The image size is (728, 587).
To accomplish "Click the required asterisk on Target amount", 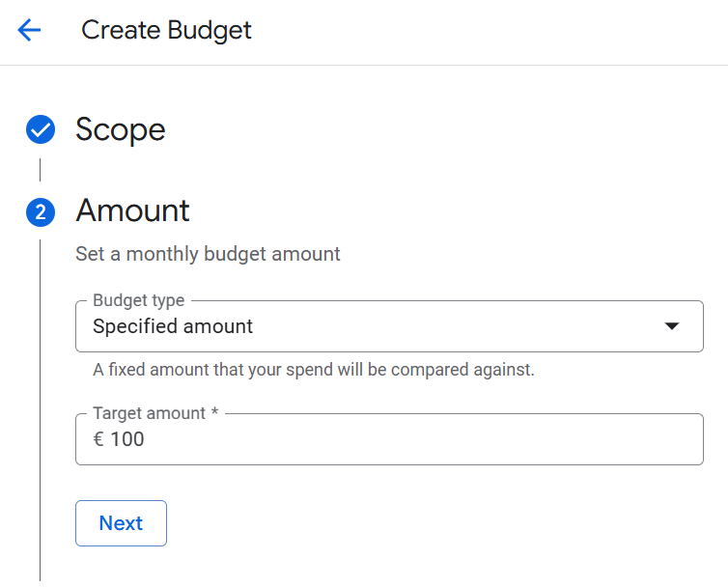I will pos(214,411).
